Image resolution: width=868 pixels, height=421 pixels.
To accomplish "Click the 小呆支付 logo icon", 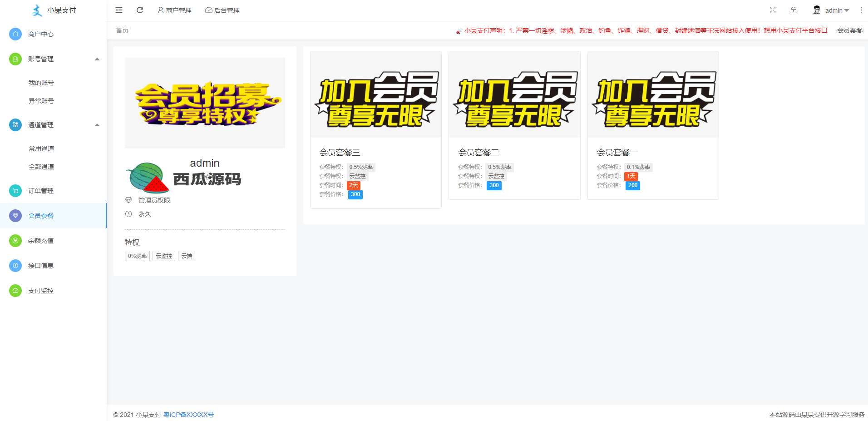I will point(37,10).
